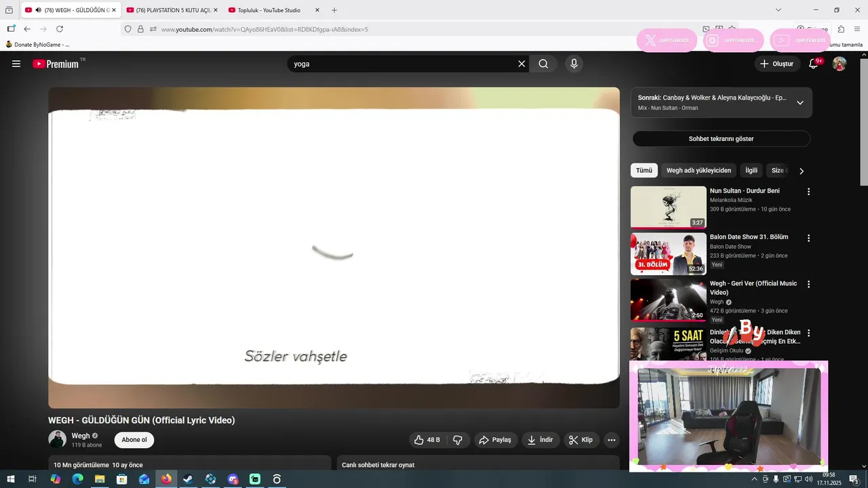Screen dimensions: 868x488
Task: Expand the Sonraki mix playlist panel
Action: coord(800,103)
